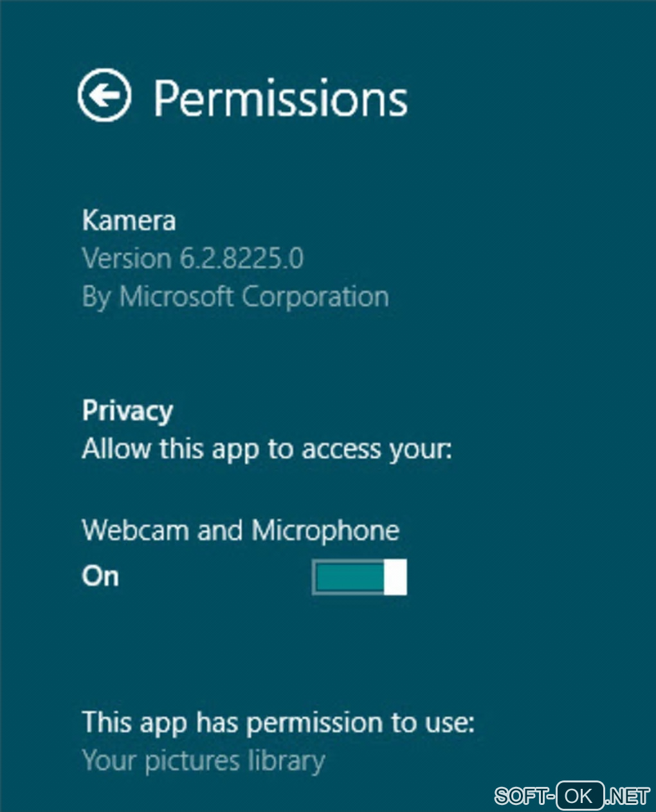Click the By Microsoft Corporation text

coord(235,297)
